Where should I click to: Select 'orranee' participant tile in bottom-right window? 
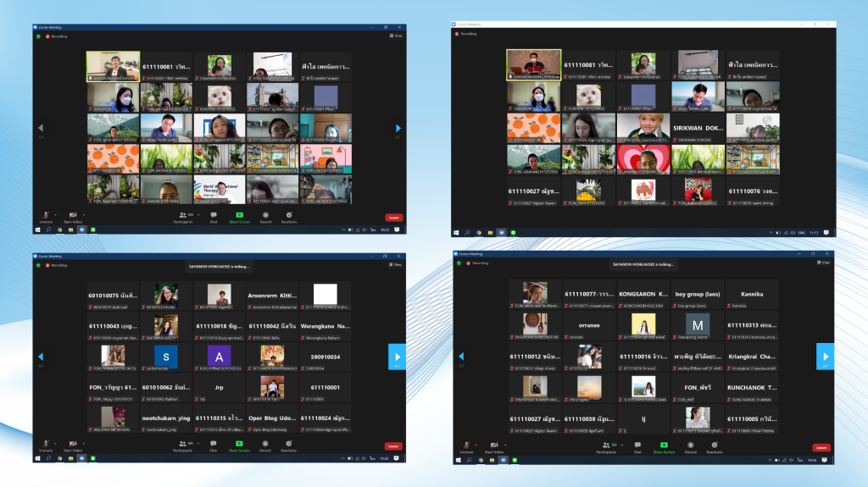coord(589,325)
